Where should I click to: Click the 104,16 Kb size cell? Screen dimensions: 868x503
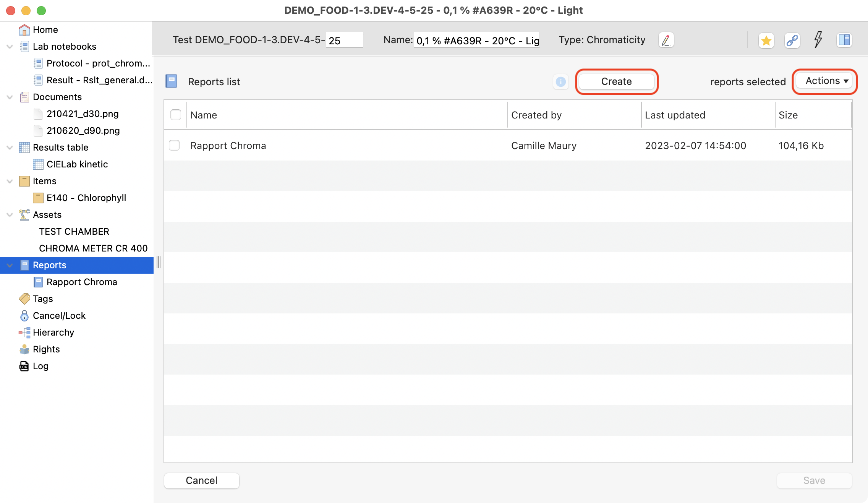801,146
